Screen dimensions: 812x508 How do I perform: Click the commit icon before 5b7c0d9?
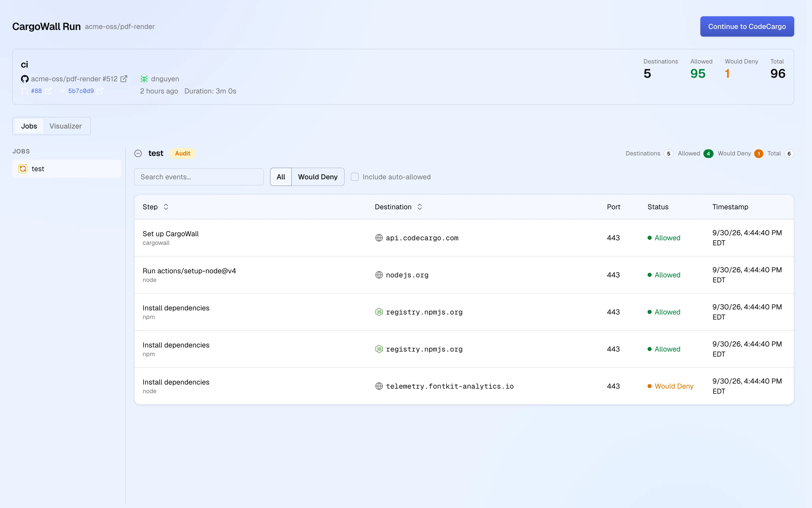62,91
